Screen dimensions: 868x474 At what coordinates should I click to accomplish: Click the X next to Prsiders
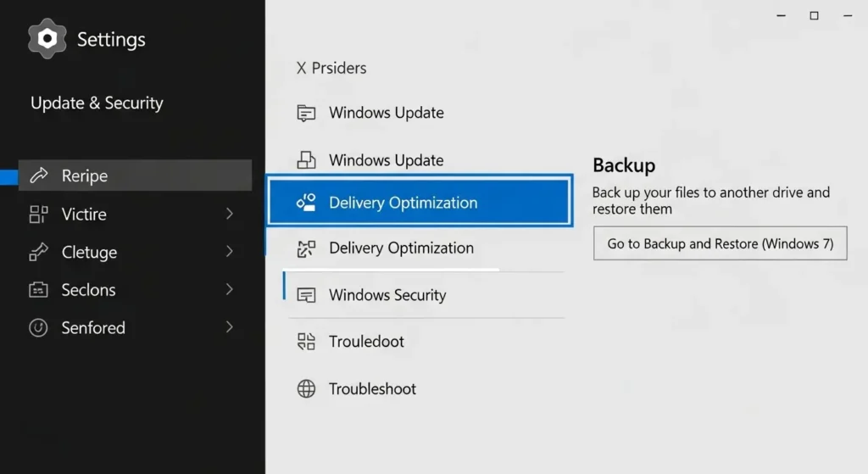click(x=301, y=68)
